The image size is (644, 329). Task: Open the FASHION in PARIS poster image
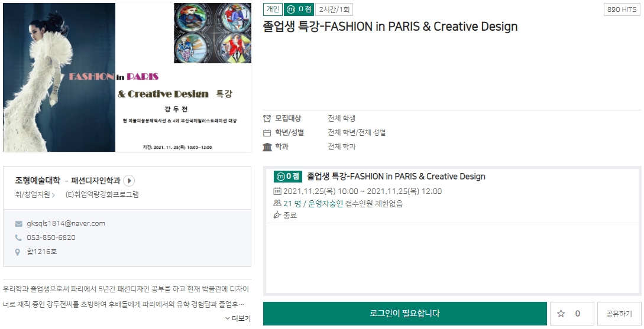[x=127, y=77]
